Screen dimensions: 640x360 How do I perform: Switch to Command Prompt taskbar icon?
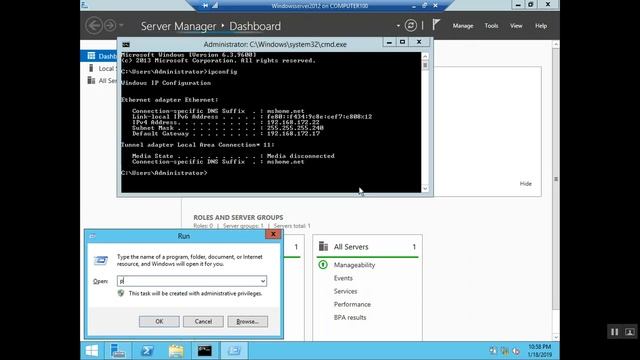tap(205, 351)
